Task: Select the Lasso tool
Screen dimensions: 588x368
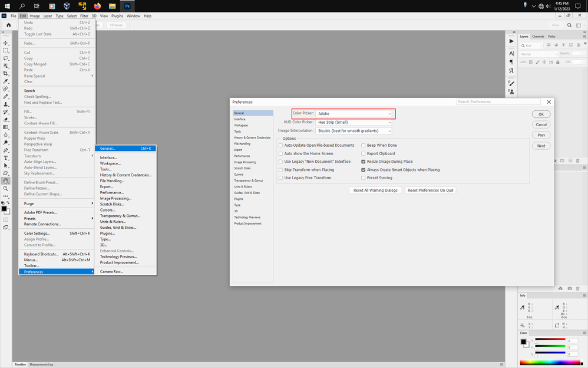Action: (x=6, y=58)
